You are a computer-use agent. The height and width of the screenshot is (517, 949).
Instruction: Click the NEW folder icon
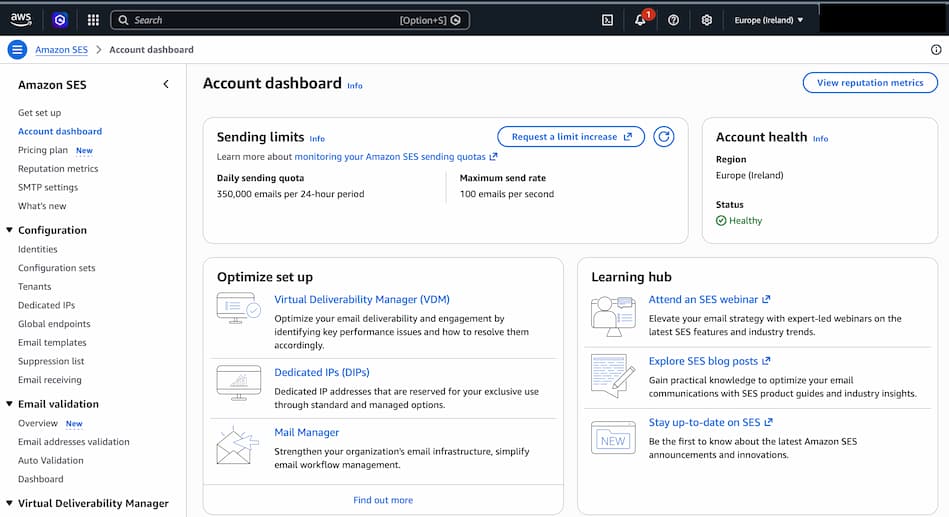(613, 438)
